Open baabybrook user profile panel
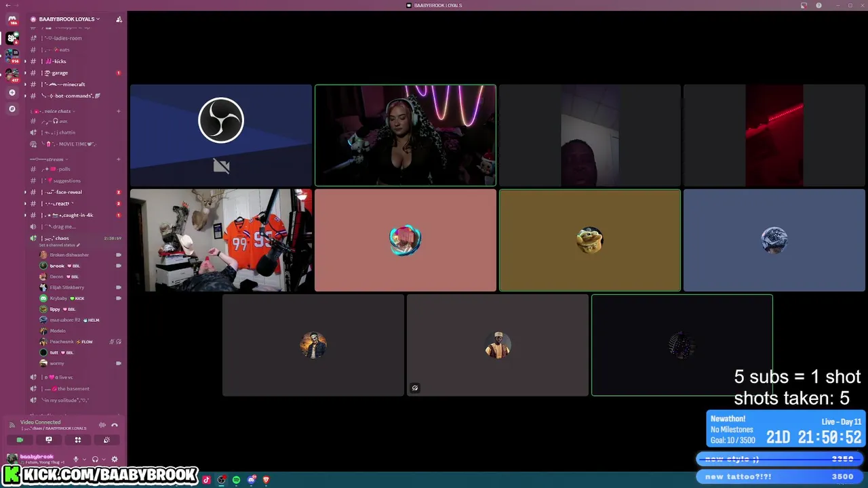This screenshot has width=868, height=488. tap(37, 459)
